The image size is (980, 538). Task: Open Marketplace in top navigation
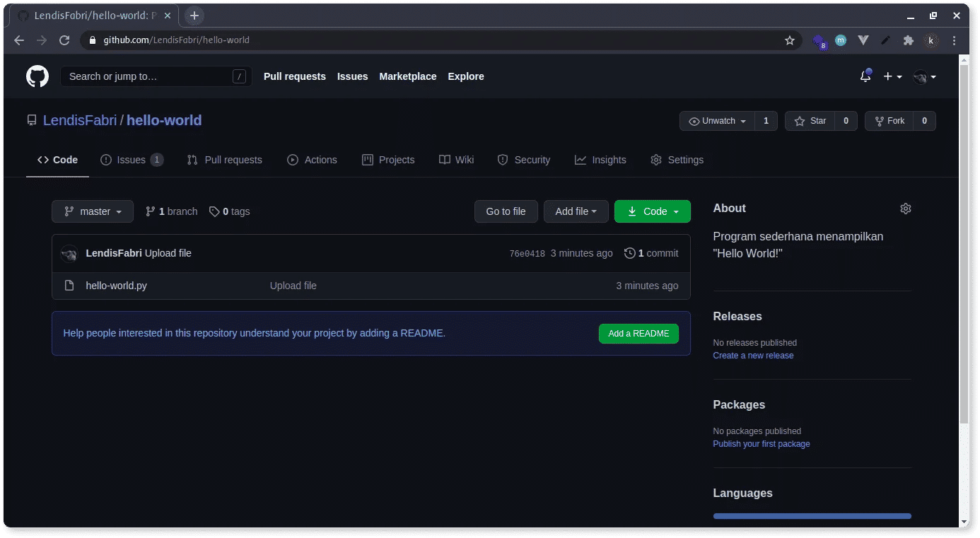point(408,76)
